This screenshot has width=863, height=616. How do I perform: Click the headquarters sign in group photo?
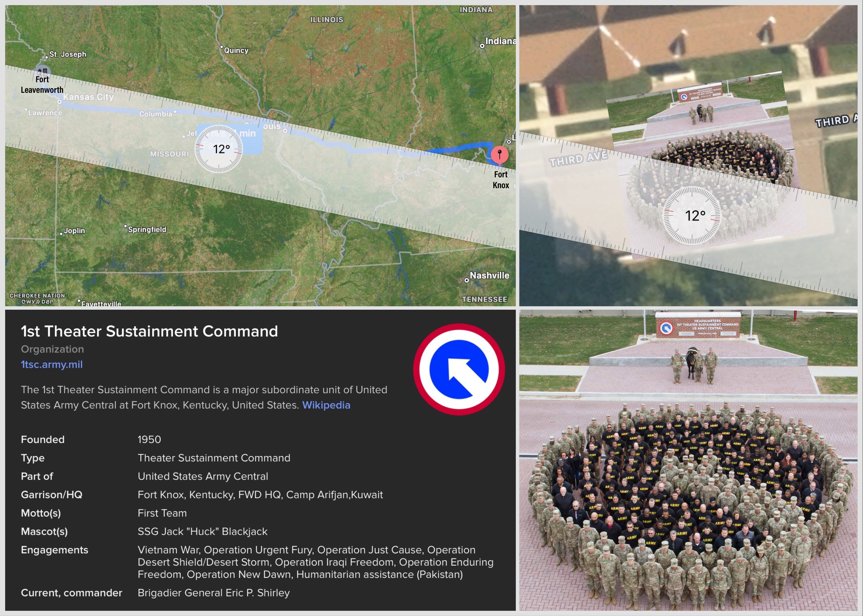pos(698,325)
